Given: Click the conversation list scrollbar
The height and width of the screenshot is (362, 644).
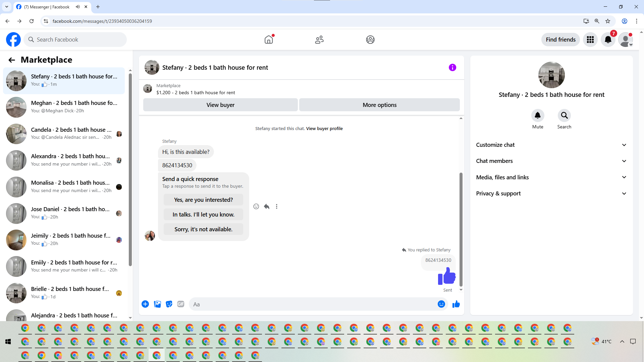Looking at the screenshot, I should (x=130, y=170).
